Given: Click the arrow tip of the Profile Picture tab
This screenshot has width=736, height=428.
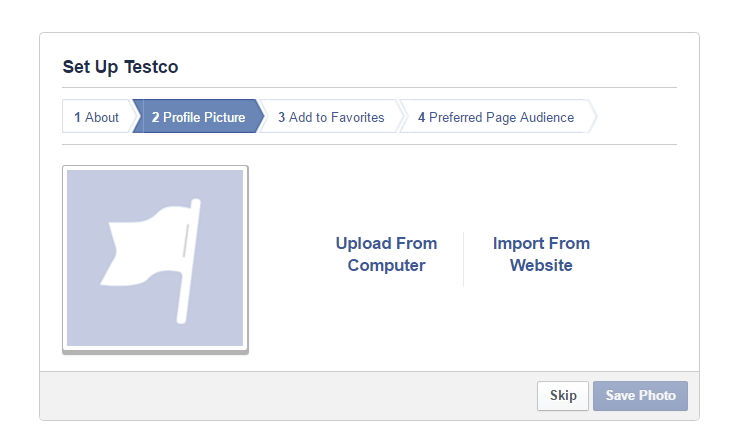Looking at the screenshot, I should [262, 116].
